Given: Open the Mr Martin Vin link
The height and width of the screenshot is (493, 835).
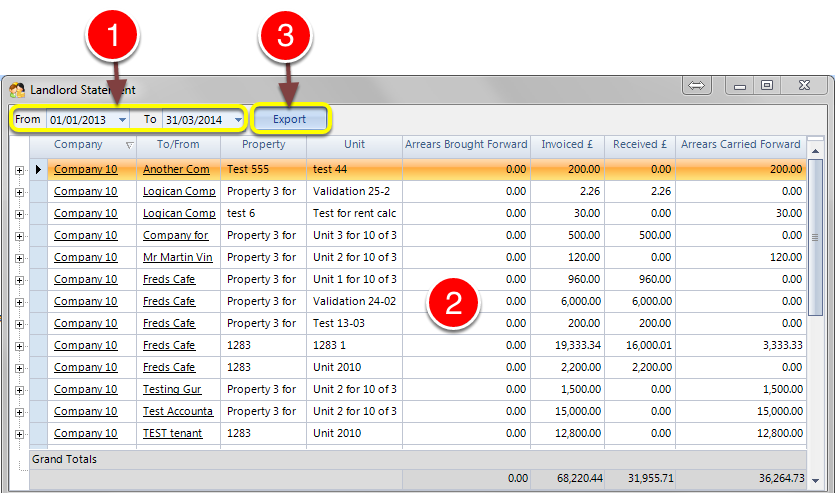Looking at the screenshot, I should coord(177,257).
